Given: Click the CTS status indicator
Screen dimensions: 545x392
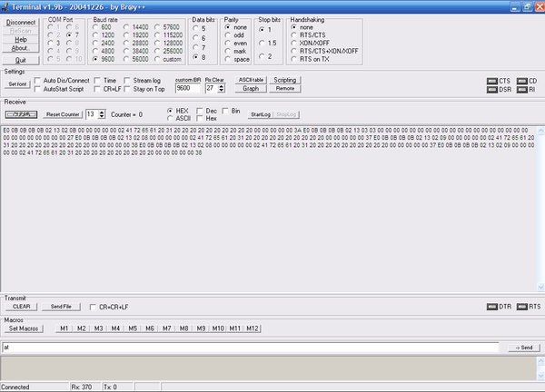Looking at the screenshot, I should click(x=491, y=82).
